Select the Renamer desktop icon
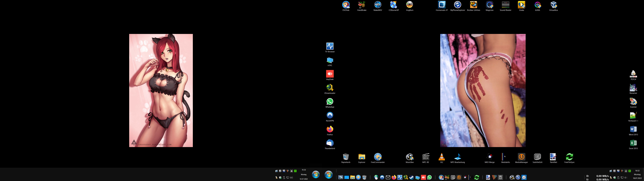Viewport: 644px width, 181px height. [633, 89]
